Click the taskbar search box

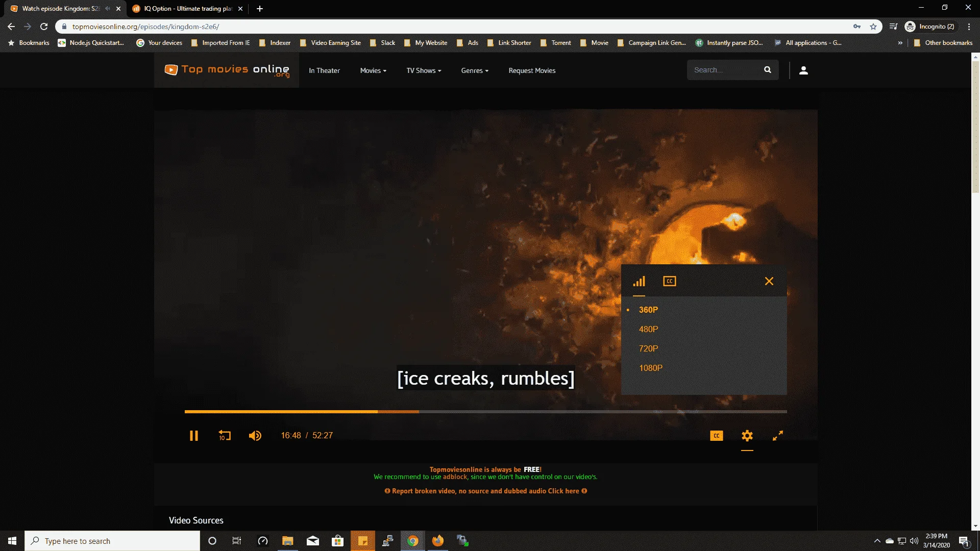[x=112, y=541]
